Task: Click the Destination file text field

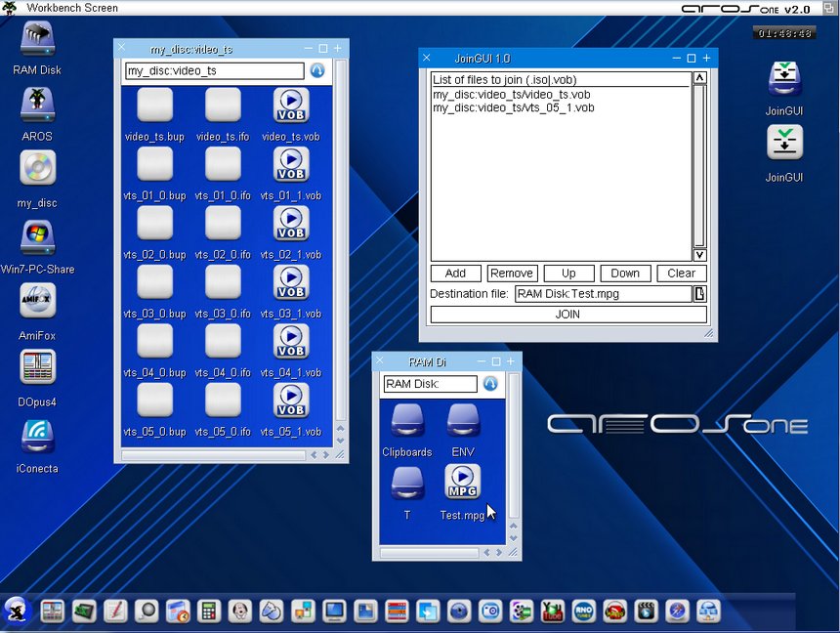Action: coord(603,294)
